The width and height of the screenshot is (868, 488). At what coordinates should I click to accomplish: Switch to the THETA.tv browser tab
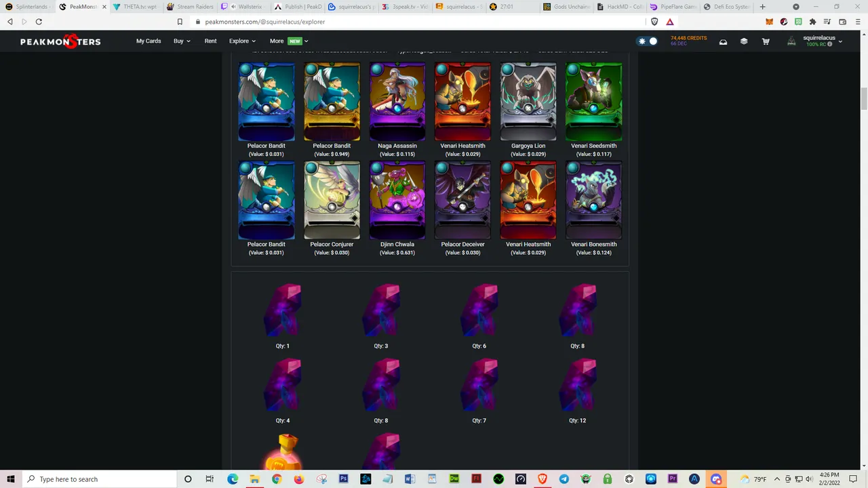(136, 7)
